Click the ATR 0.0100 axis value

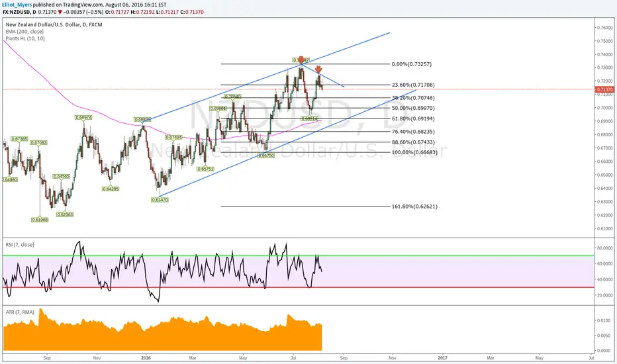[604, 321]
